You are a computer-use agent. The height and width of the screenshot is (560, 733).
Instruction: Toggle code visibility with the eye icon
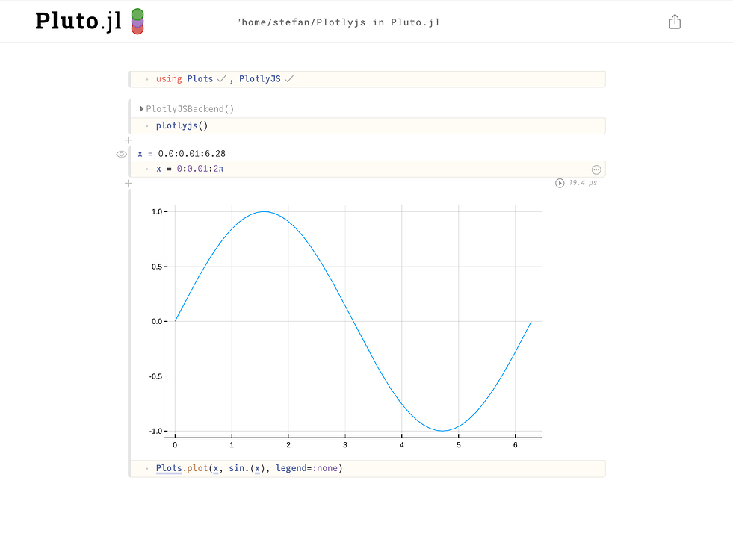(122, 154)
